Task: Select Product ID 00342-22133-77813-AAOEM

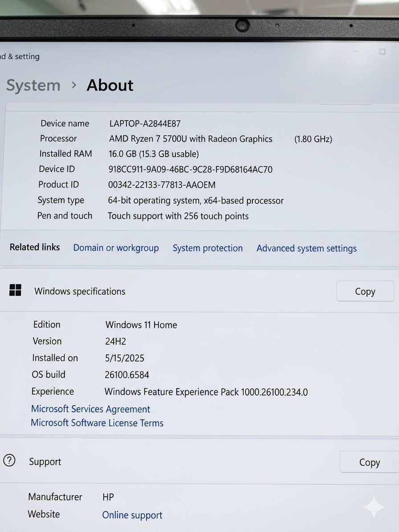Action: [x=162, y=185]
